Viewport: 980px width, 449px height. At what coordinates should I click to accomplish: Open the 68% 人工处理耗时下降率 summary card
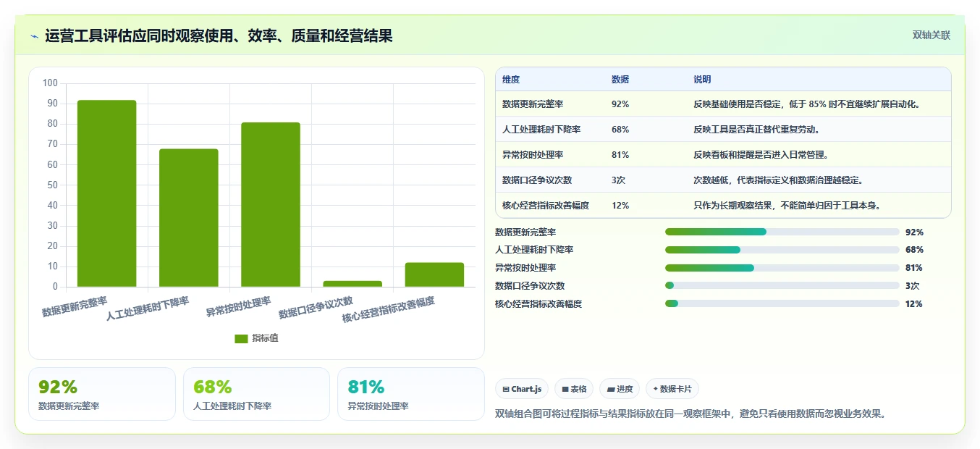click(256, 394)
